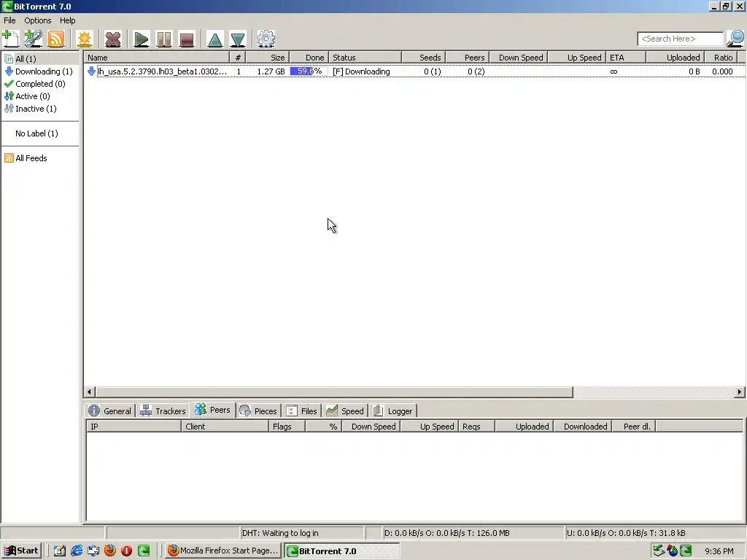Click the Create New Torrent star icon

[x=85, y=39]
